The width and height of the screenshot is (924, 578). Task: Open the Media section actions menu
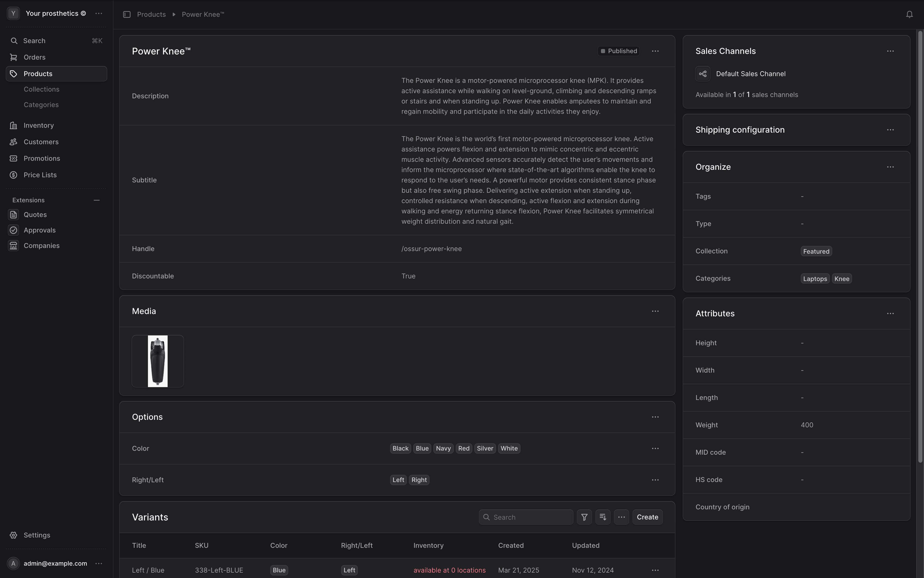point(655,311)
